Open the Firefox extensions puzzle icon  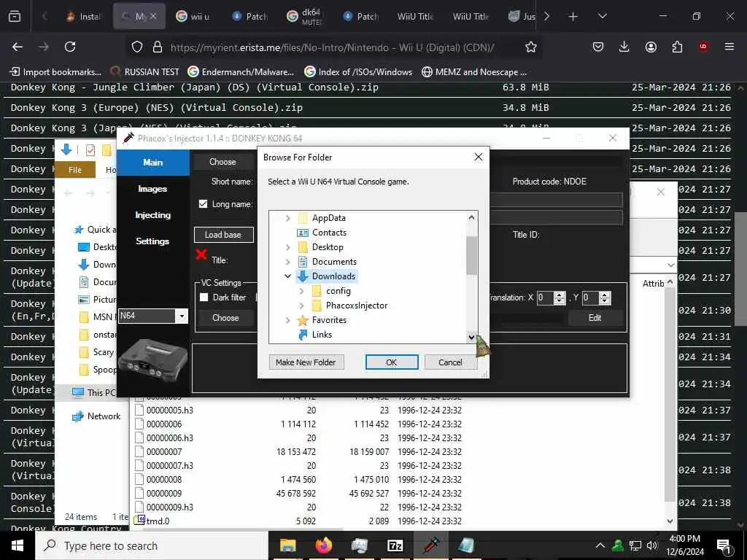click(677, 47)
